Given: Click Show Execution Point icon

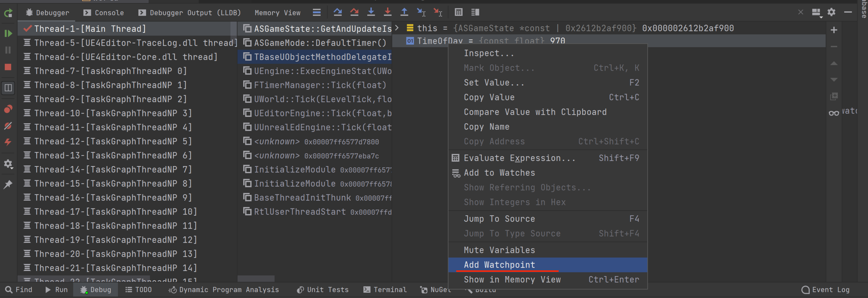Looking at the screenshot, I should click(x=316, y=13).
